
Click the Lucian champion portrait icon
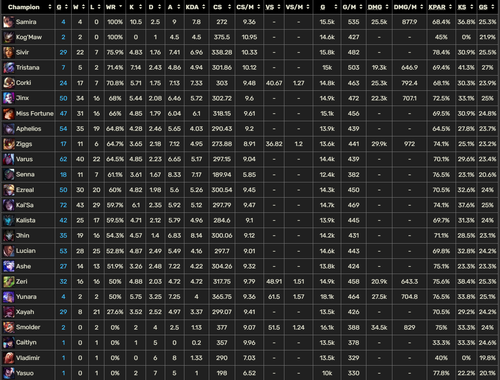coord(8,251)
